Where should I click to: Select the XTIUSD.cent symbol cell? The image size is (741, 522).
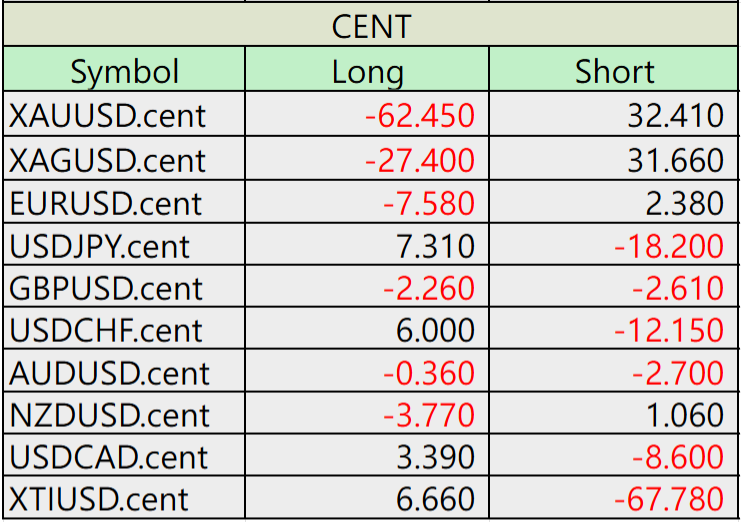click(124, 497)
